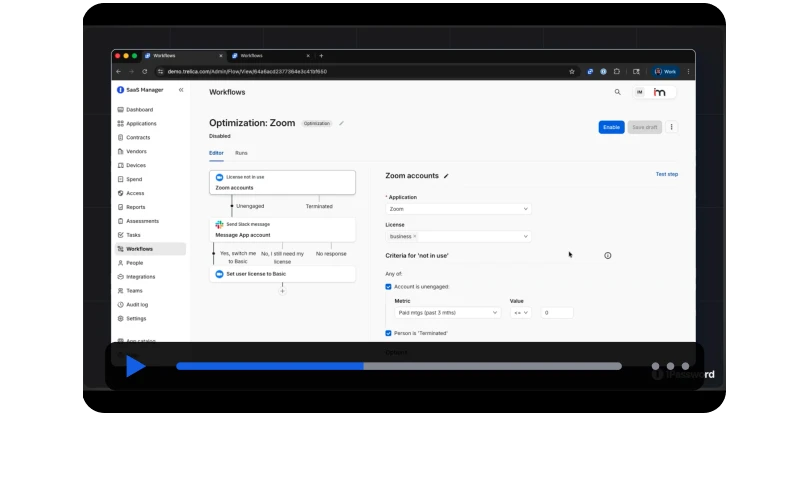Viewport: 810px width, 504px height.
Task: Edit workflow title with pencil icon
Action: [x=341, y=123]
